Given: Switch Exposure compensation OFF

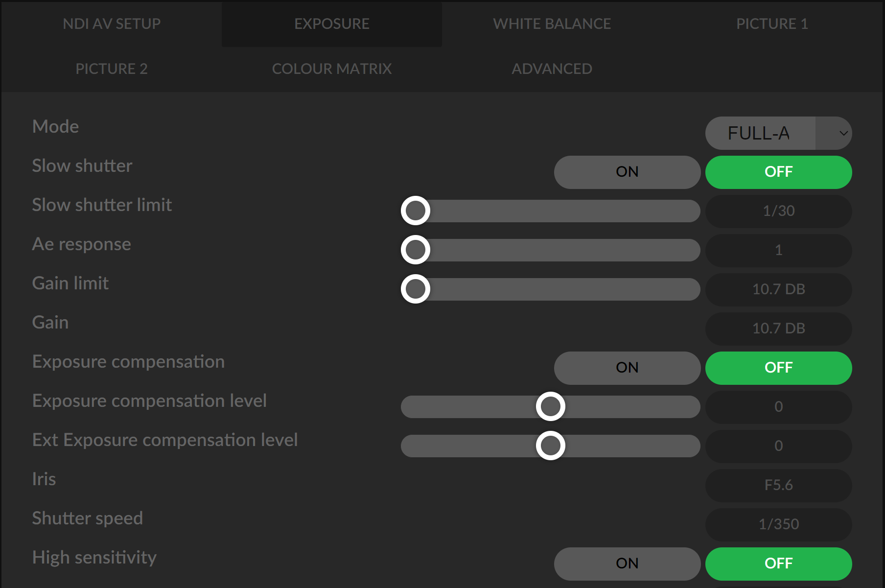Looking at the screenshot, I should 778,368.
